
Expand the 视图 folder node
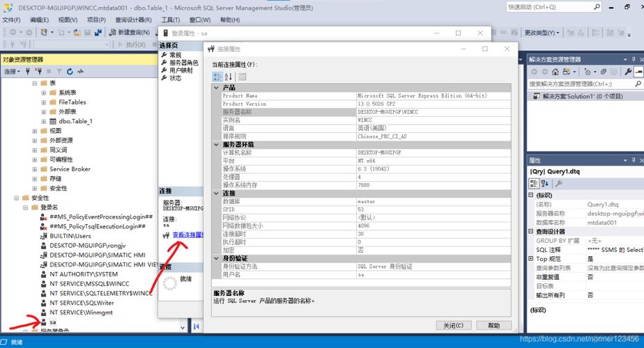click(x=35, y=131)
